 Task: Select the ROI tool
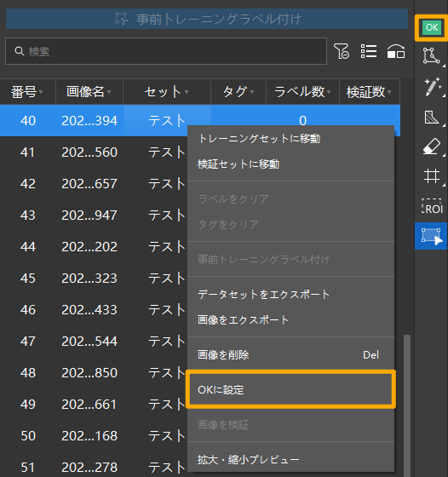pos(432,206)
